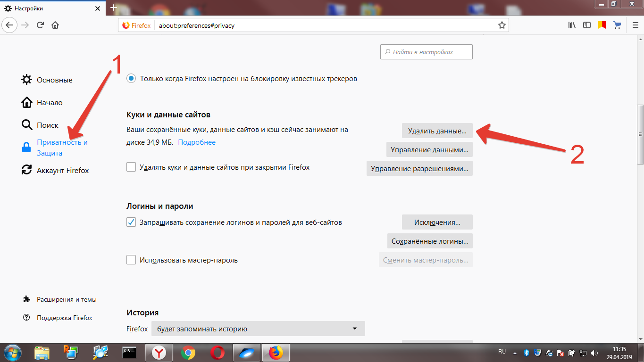Click the 'Удалить данные…' button
Viewport: 644px width, 362px height.
[437, 131]
